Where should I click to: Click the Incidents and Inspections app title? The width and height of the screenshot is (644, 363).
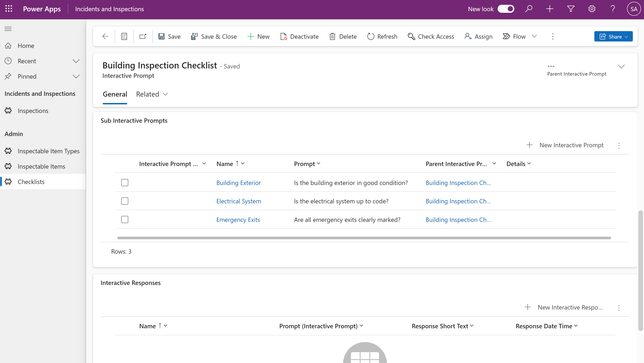pos(109,9)
